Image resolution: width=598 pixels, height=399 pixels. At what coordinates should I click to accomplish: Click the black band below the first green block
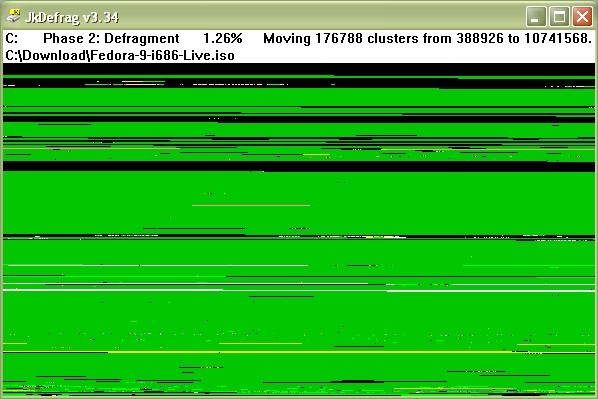[x=299, y=119]
